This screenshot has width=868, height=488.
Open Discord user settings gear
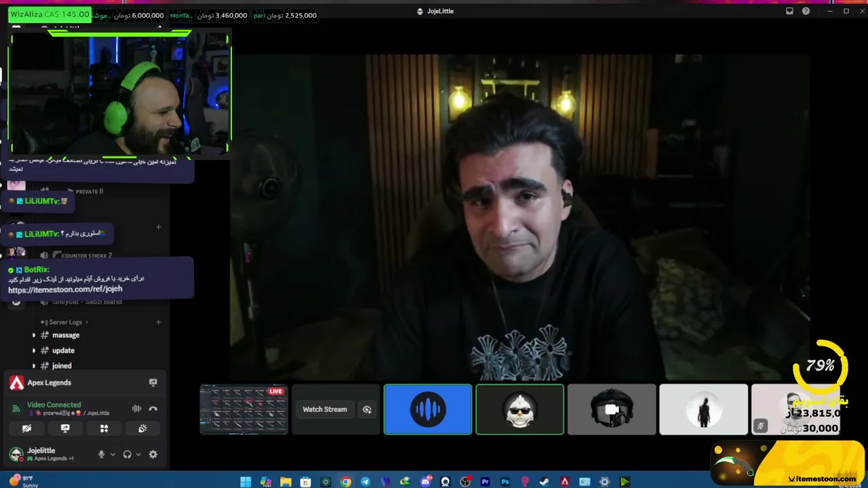tap(153, 454)
